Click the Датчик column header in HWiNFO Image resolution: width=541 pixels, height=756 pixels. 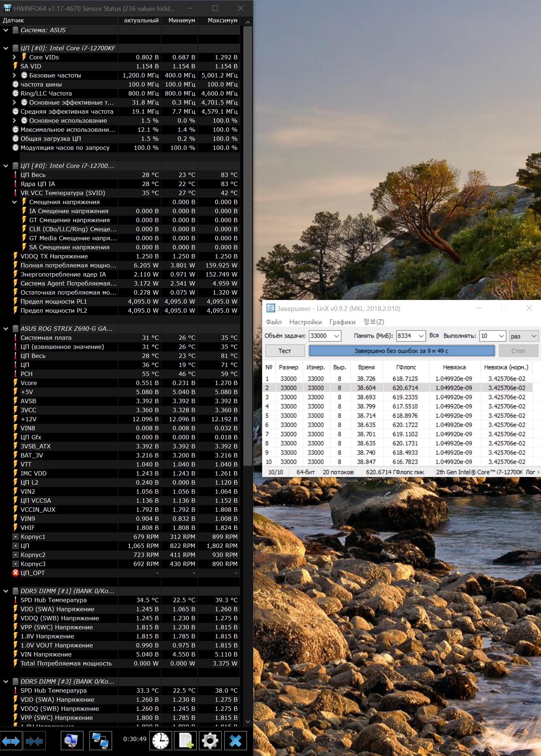pyautogui.click(x=59, y=21)
